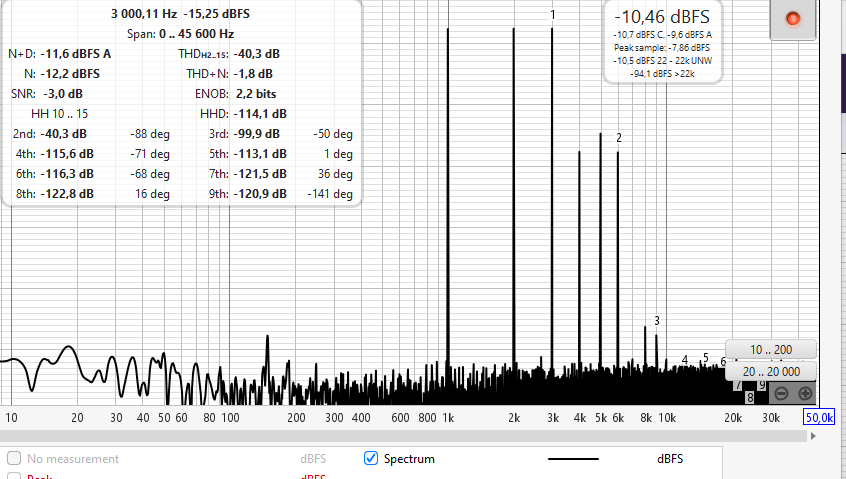Click the -94,1 dBFS >22k readout line
Screen dimensions: 846x479
[x=662, y=73]
